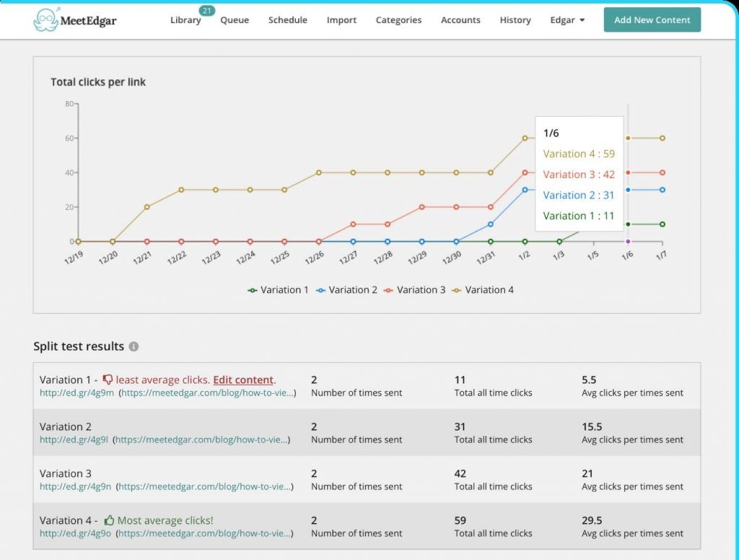The image size is (739, 560).
Task: Open the History page
Action: [x=515, y=20]
